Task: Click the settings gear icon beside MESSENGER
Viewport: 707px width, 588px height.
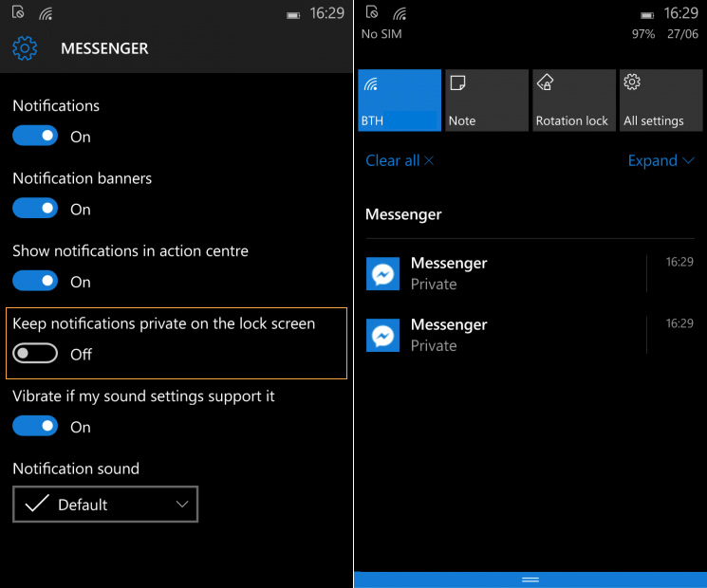Action: click(25, 48)
